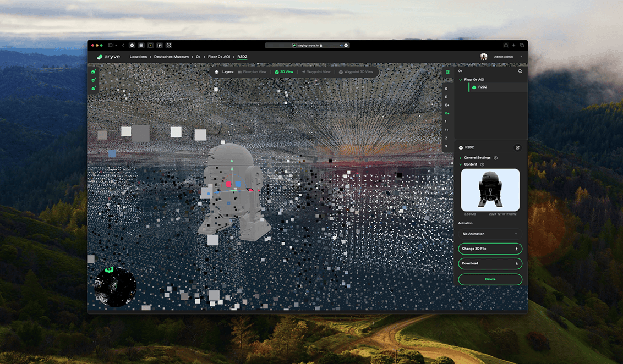Click the bottom green icon in the left toolbar
Viewport: 623px width, 364px height.
pyautogui.click(x=94, y=89)
